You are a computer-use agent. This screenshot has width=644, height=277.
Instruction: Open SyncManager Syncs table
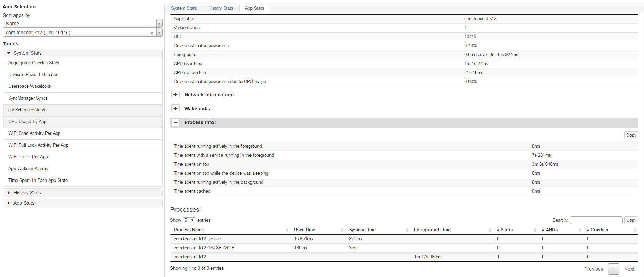(x=83, y=98)
